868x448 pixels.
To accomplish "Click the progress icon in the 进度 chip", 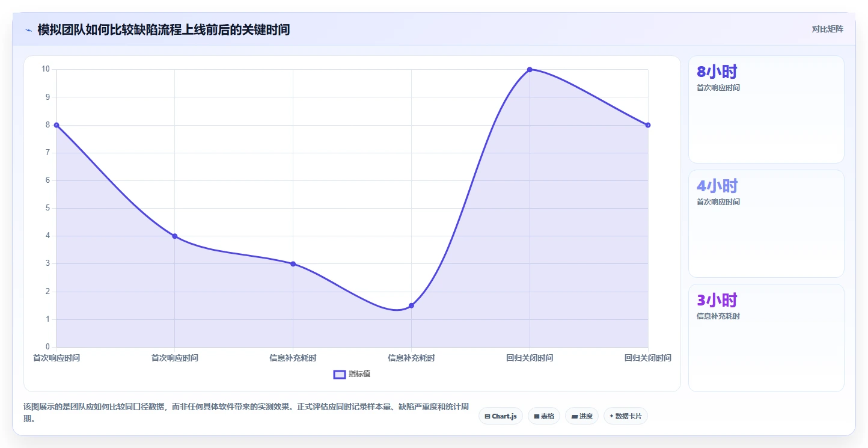I will pos(574,416).
